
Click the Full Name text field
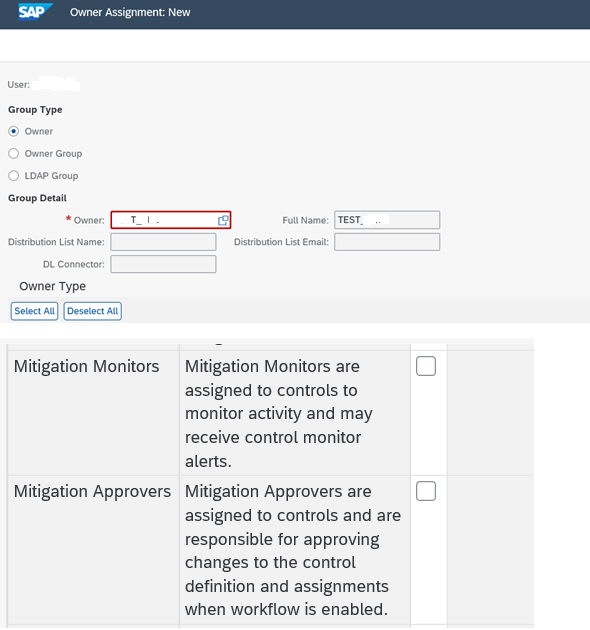pyautogui.click(x=387, y=220)
